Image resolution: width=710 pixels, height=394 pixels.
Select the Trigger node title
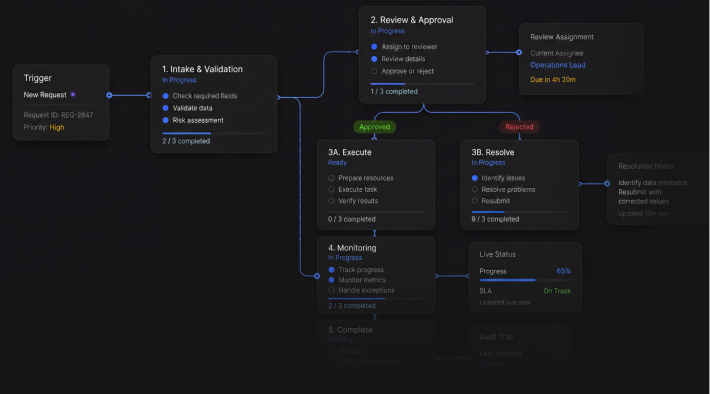tap(38, 78)
